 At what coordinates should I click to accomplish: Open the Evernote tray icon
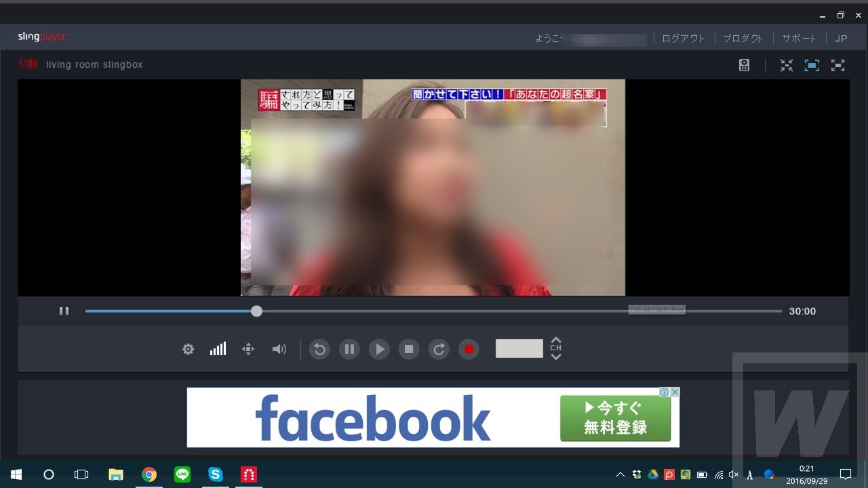point(686,475)
